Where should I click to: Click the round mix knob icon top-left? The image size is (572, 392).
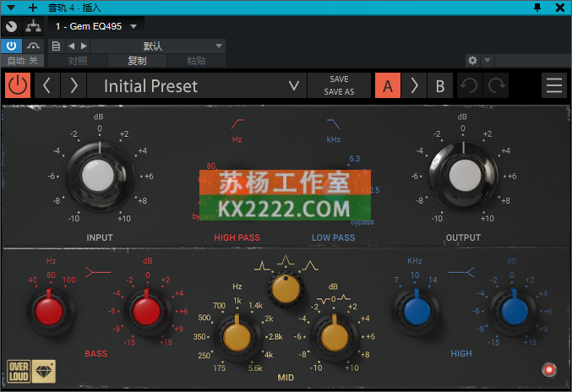pos(11,26)
